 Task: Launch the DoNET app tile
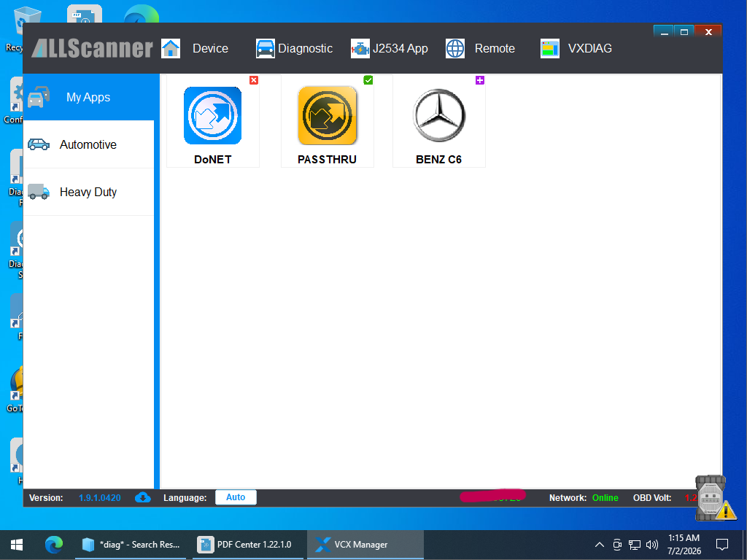(x=212, y=121)
